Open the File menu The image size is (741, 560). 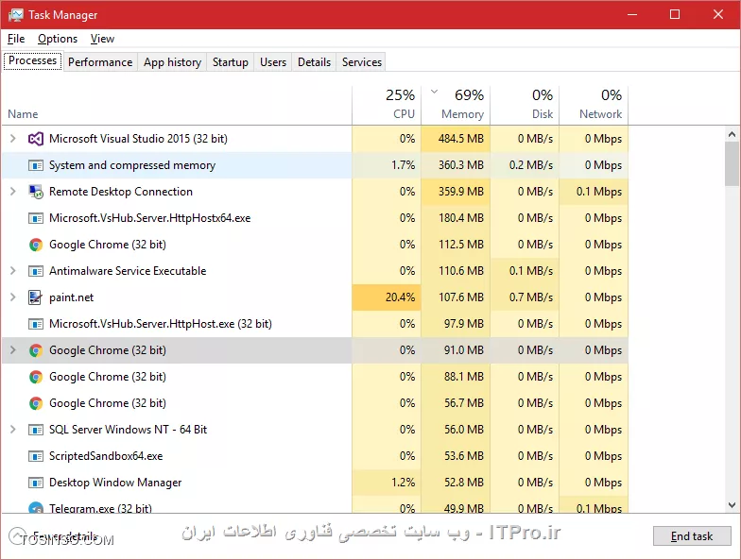click(x=16, y=39)
